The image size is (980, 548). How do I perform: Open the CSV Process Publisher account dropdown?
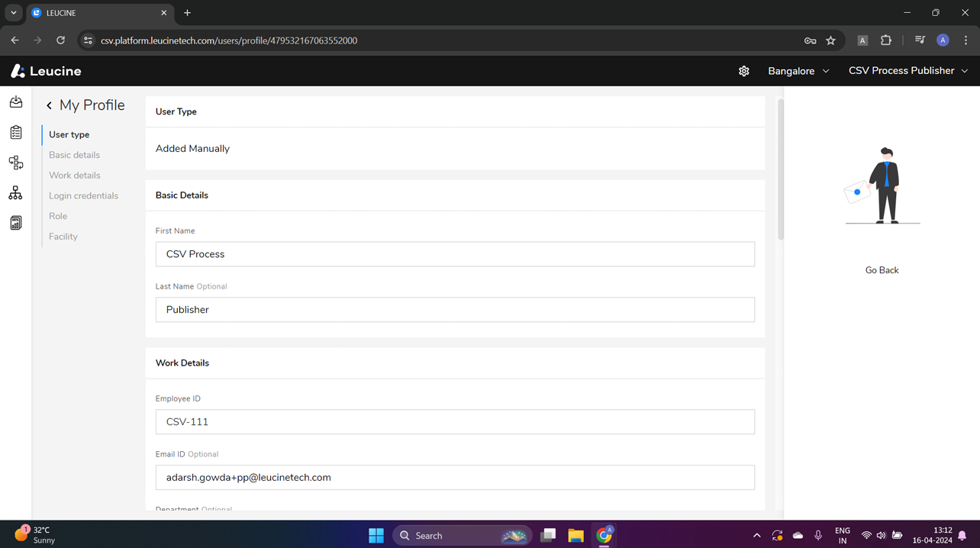[908, 70]
